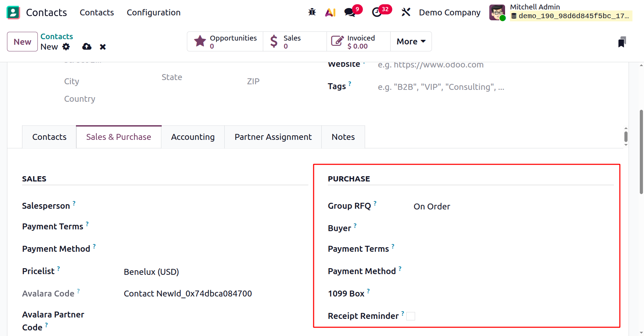The image size is (644, 336).
Task: Click the Contacts app logo icon
Action: pos(13,13)
